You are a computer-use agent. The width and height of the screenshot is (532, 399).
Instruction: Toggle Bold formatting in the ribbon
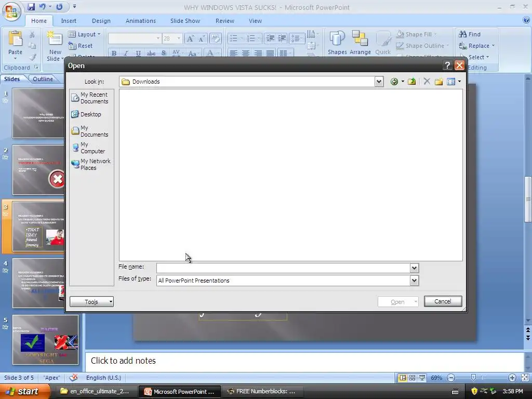point(114,54)
